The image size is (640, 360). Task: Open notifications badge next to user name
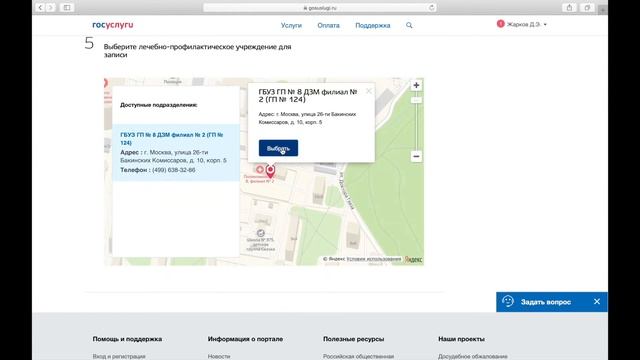pyautogui.click(x=500, y=24)
